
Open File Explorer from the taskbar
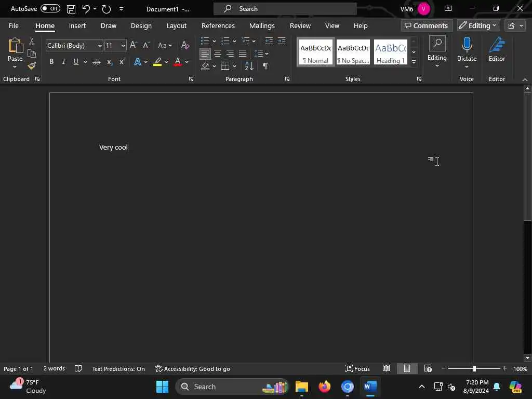pyautogui.click(x=302, y=387)
